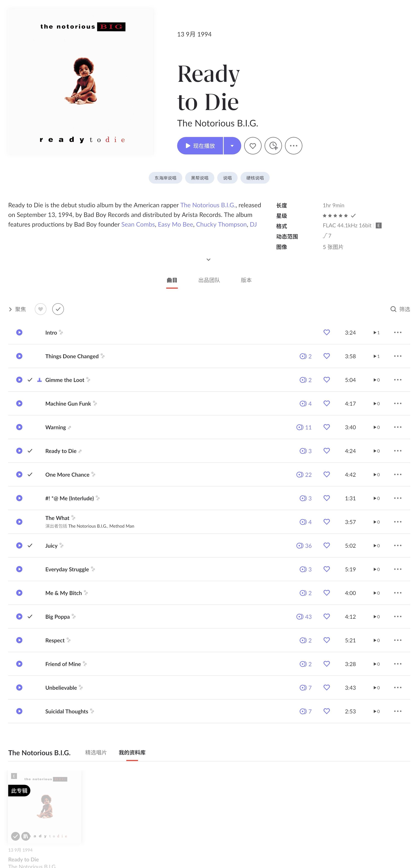Play the Intro track
Screen dimensions: 414x868
[19, 332]
